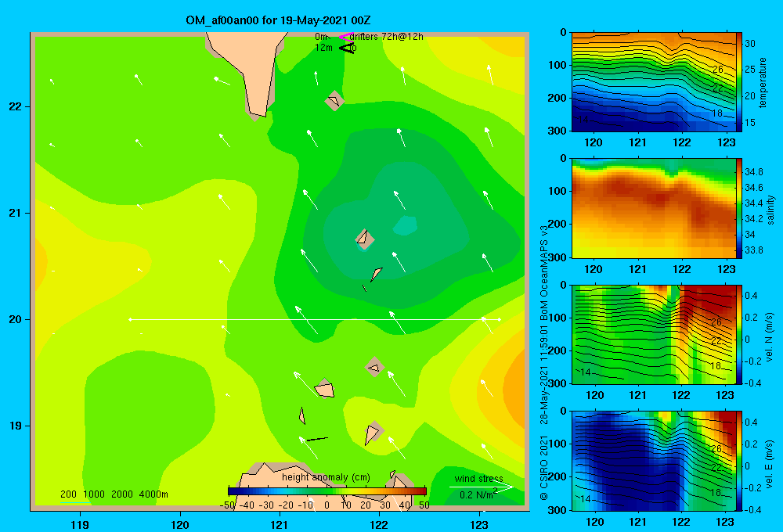Image resolution: width=783 pixels, height=532 pixels.
Task: Click the 14 isotherm label in temperature plot
Action: pos(584,120)
